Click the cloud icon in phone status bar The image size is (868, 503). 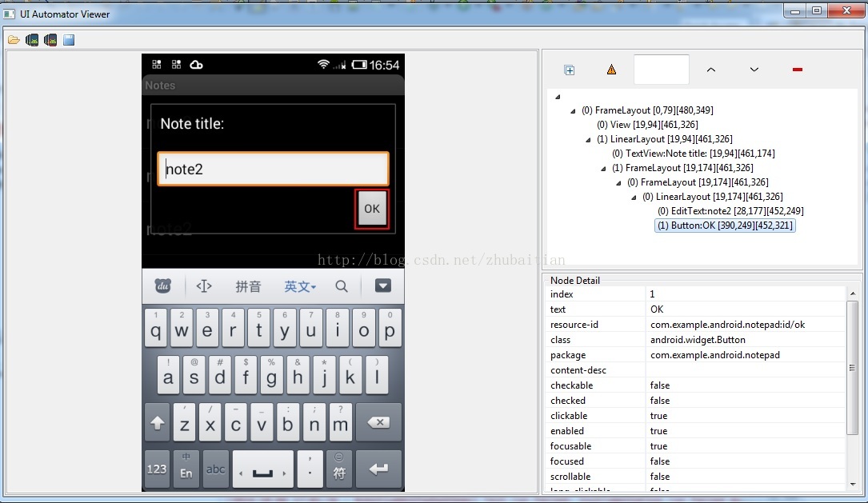click(196, 65)
